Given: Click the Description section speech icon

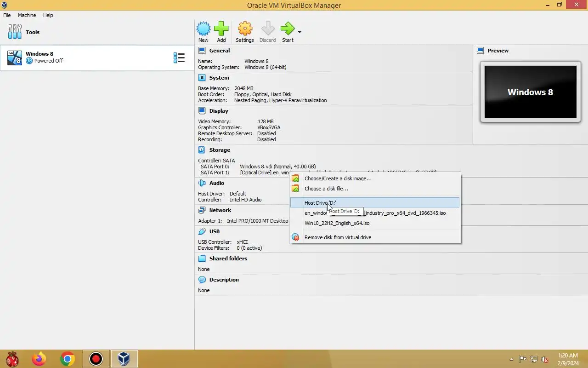Looking at the screenshot, I should click(202, 280).
